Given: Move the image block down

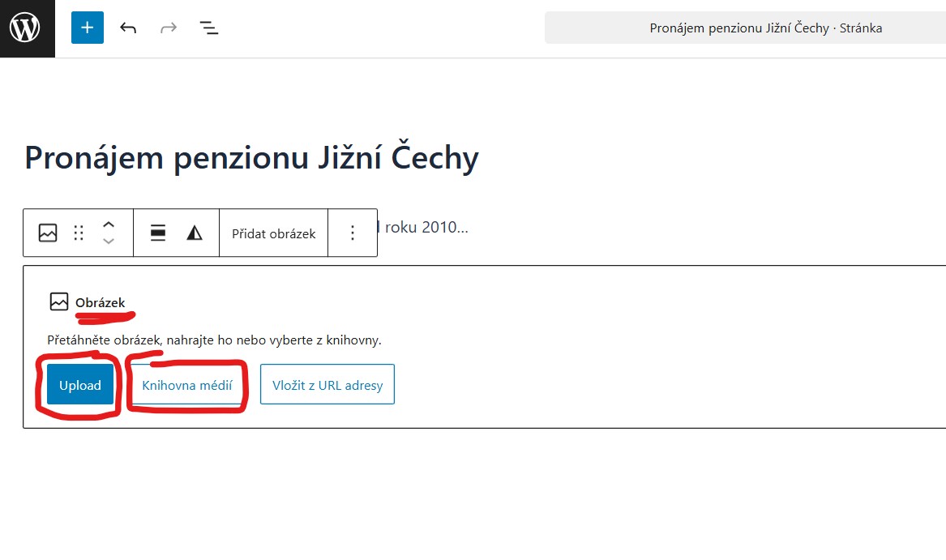Looking at the screenshot, I should click(109, 242).
